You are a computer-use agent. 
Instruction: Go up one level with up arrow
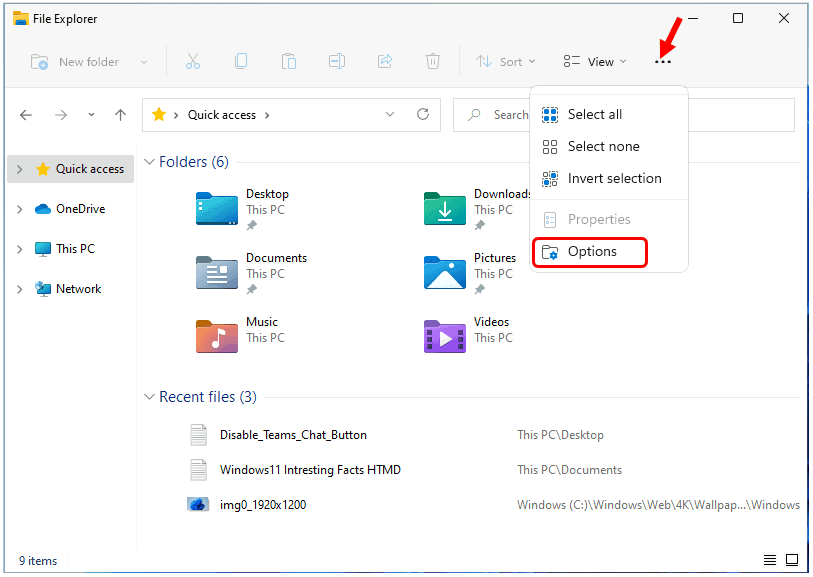[x=120, y=115]
